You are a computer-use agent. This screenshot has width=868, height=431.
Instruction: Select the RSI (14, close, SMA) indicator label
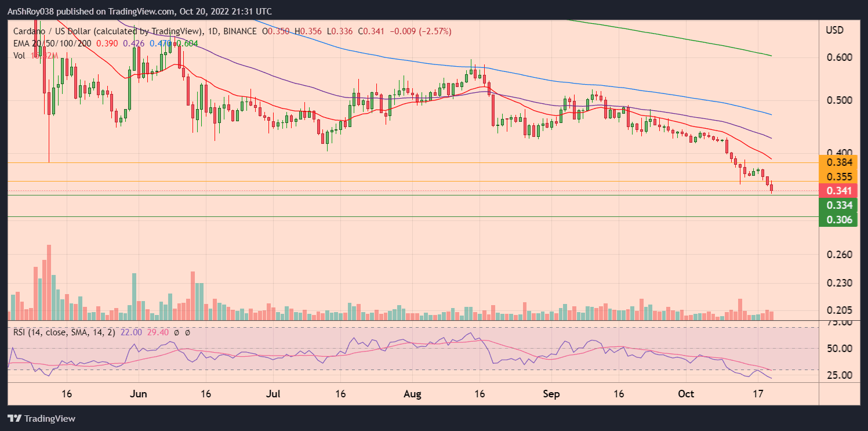pyautogui.click(x=64, y=332)
